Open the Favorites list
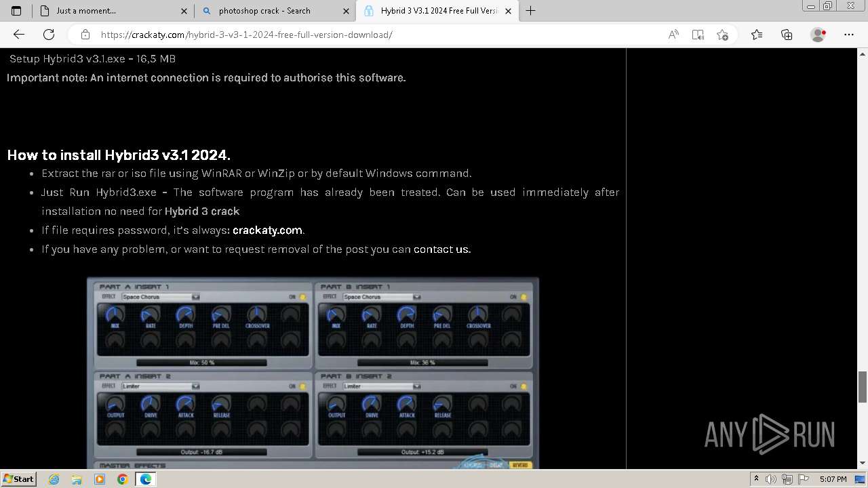The width and height of the screenshot is (868, 488). pos(757,35)
